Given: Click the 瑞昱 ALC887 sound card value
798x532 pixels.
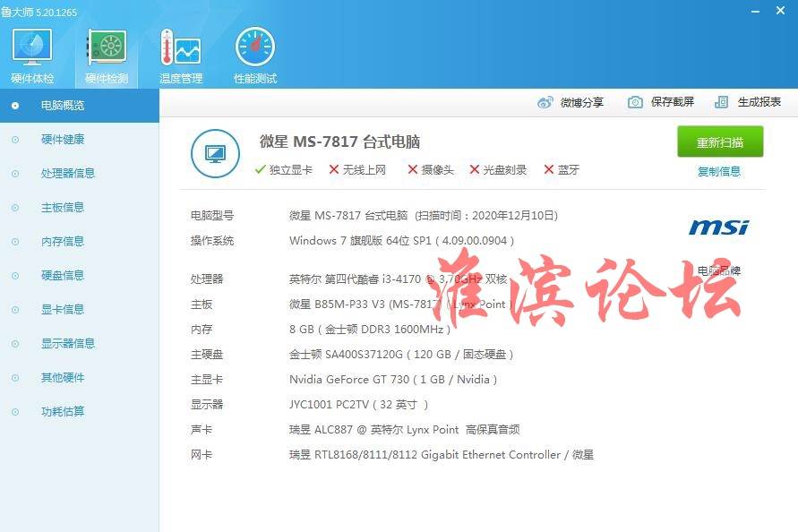Looking at the screenshot, I should click(x=405, y=430).
